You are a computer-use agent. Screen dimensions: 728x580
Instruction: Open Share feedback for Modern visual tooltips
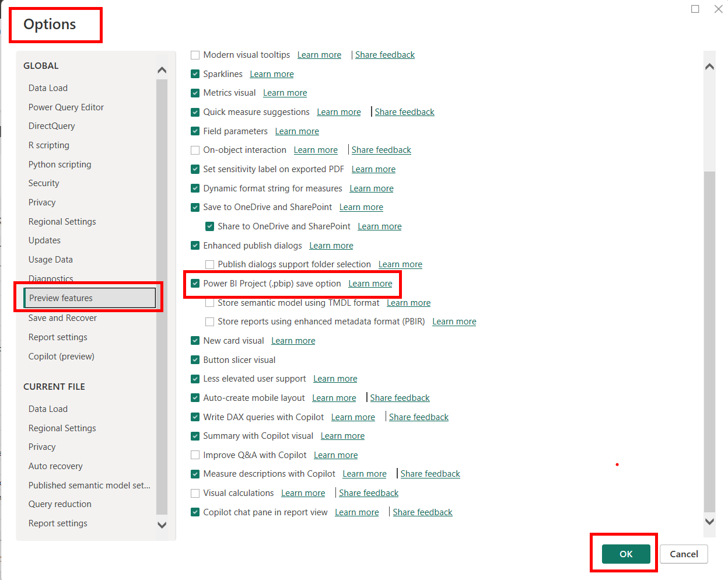tap(385, 55)
